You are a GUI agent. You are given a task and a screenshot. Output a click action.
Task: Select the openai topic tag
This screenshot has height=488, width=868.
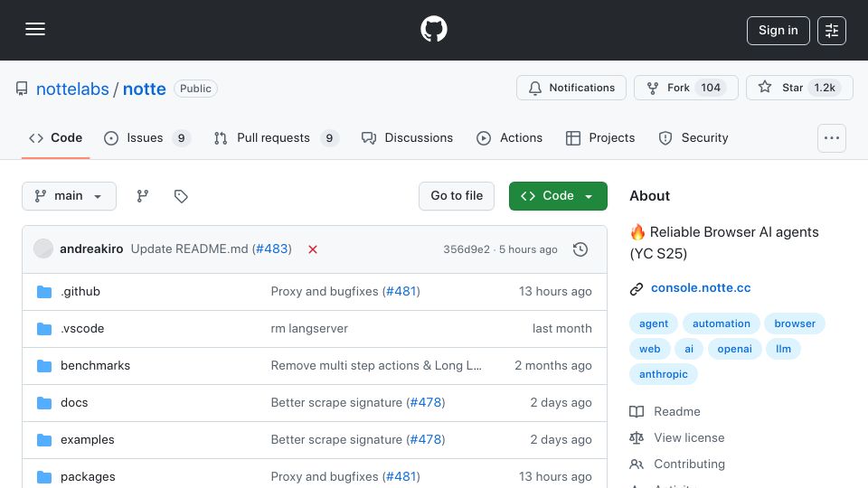pos(734,349)
